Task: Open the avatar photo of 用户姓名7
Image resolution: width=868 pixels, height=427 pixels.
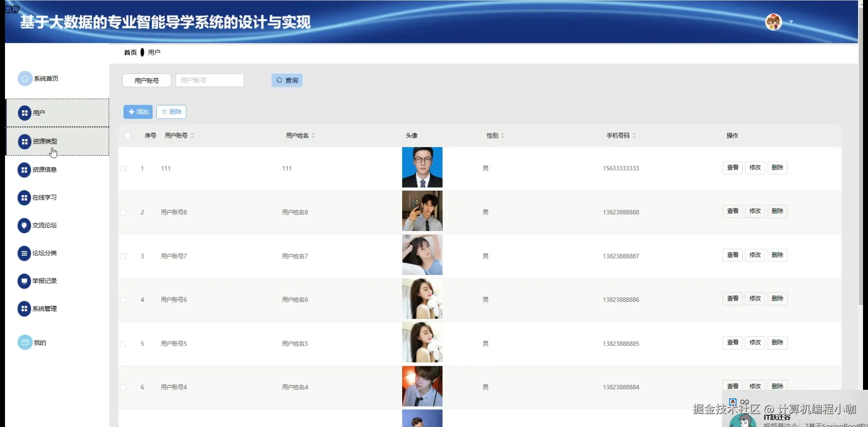Action: (422, 255)
